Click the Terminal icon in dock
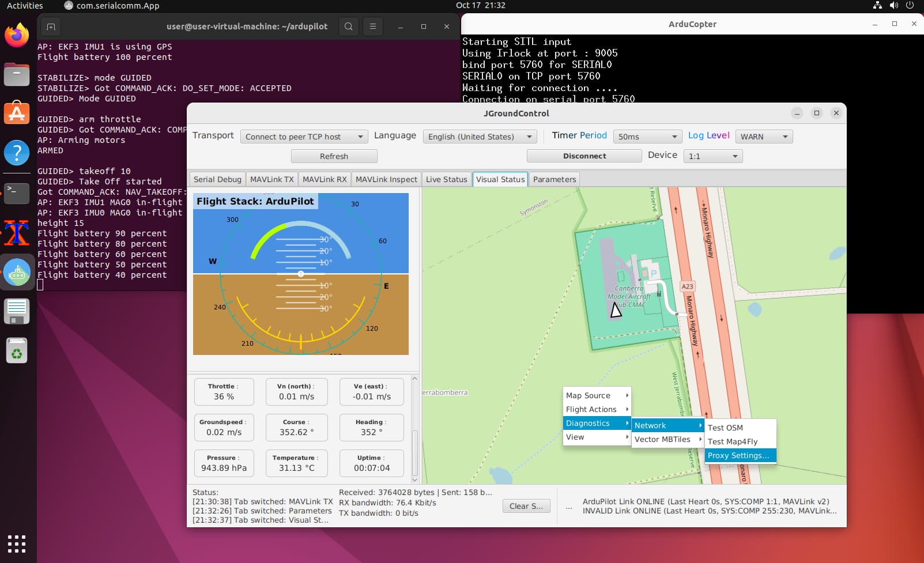The width and height of the screenshot is (924, 563). point(17,192)
